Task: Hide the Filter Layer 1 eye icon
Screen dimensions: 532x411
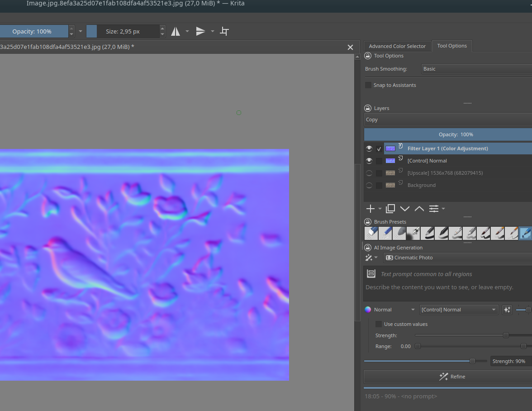Action: tap(369, 148)
